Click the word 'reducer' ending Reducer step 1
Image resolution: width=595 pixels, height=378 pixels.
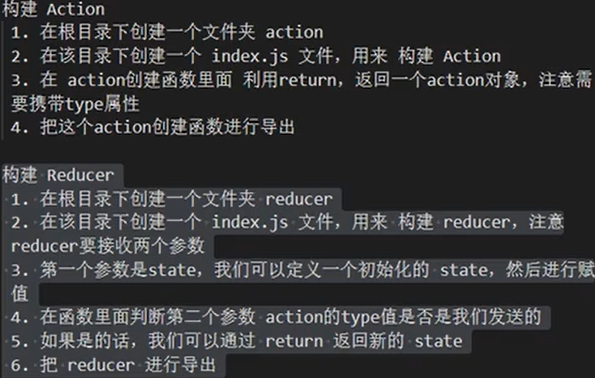pos(299,199)
